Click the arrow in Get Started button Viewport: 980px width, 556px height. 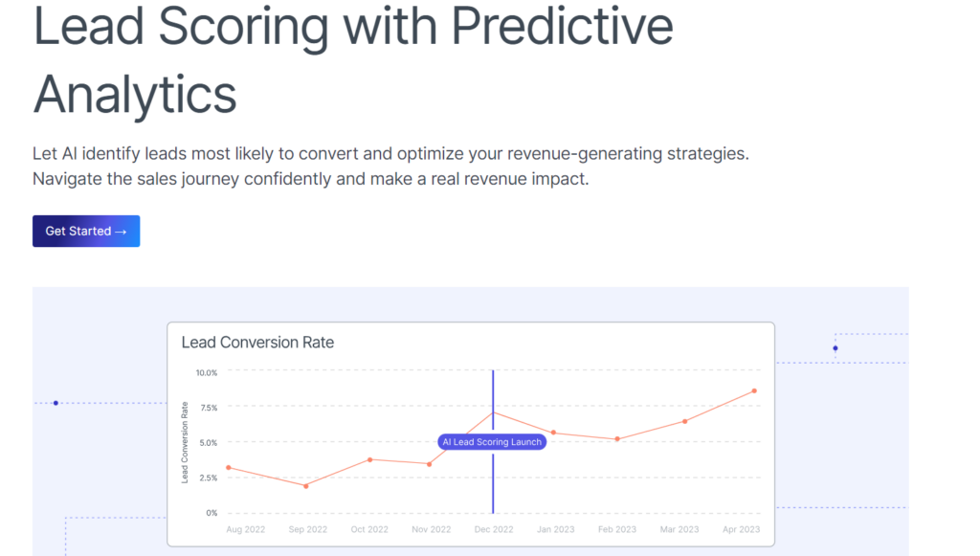pyautogui.click(x=121, y=232)
